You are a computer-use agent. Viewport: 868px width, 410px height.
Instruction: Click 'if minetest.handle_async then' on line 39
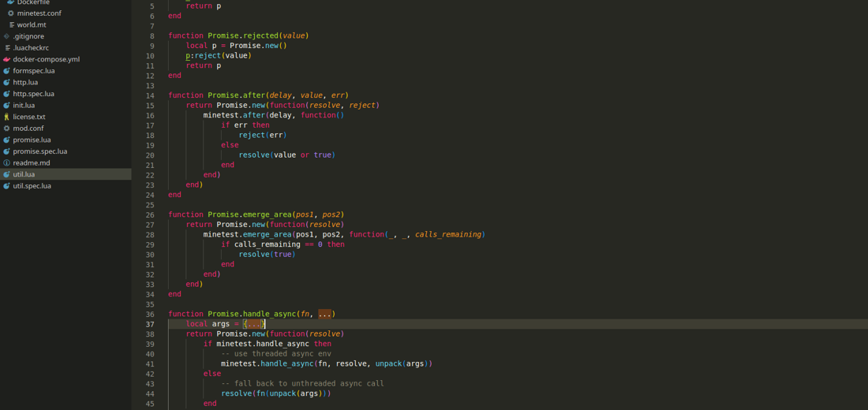click(x=268, y=344)
